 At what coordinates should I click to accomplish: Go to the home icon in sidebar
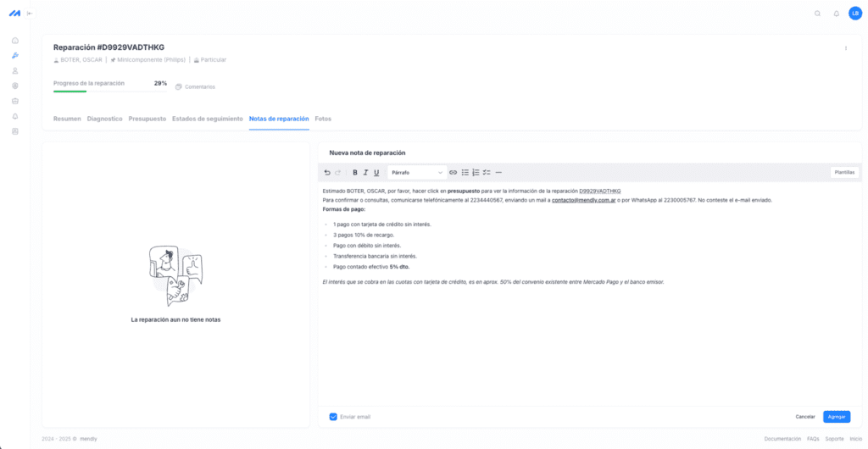[x=14, y=41]
